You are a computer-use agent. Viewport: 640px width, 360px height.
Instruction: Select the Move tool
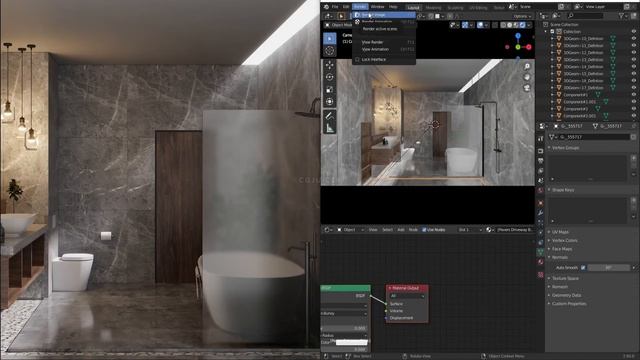(330, 65)
